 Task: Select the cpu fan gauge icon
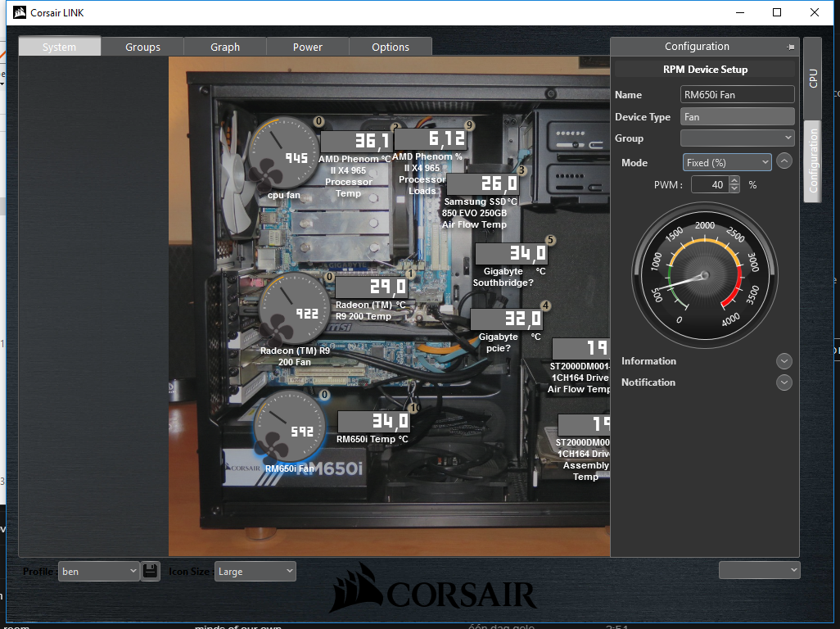pos(282,154)
